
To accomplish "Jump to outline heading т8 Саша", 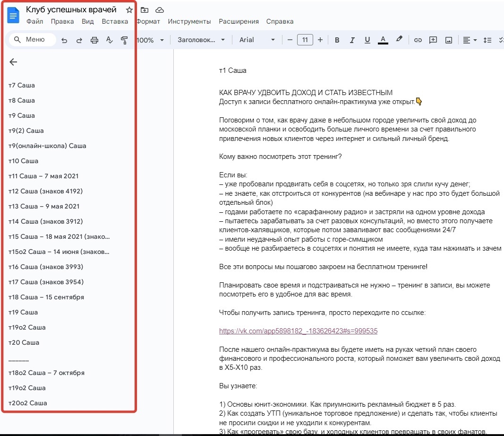I will pyautogui.click(x=22, y=100).
